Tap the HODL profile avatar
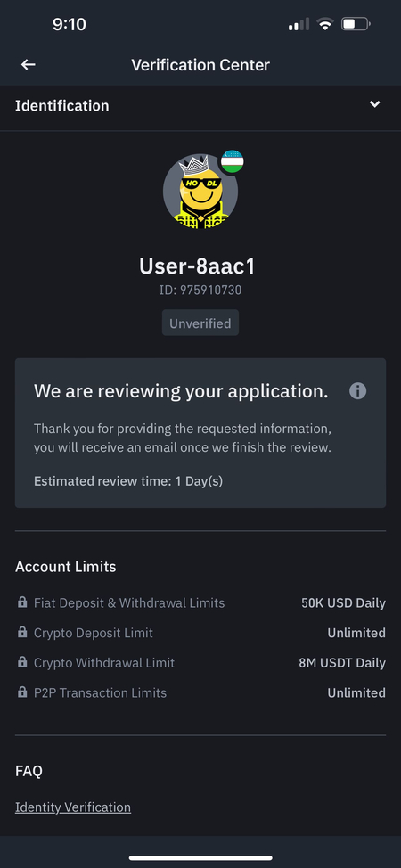Image resolution: width=401 pixels, height=868 pixels. click(200, 192)
